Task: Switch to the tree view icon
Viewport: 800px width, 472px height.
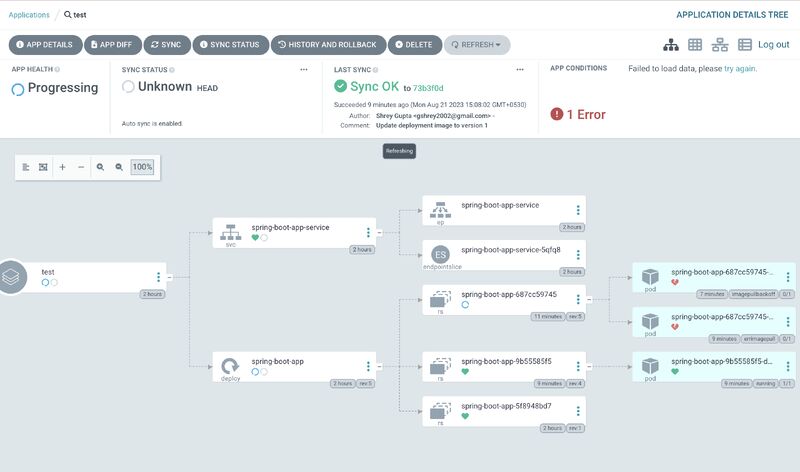Action: pyautogui.click(x=671, y=45)
